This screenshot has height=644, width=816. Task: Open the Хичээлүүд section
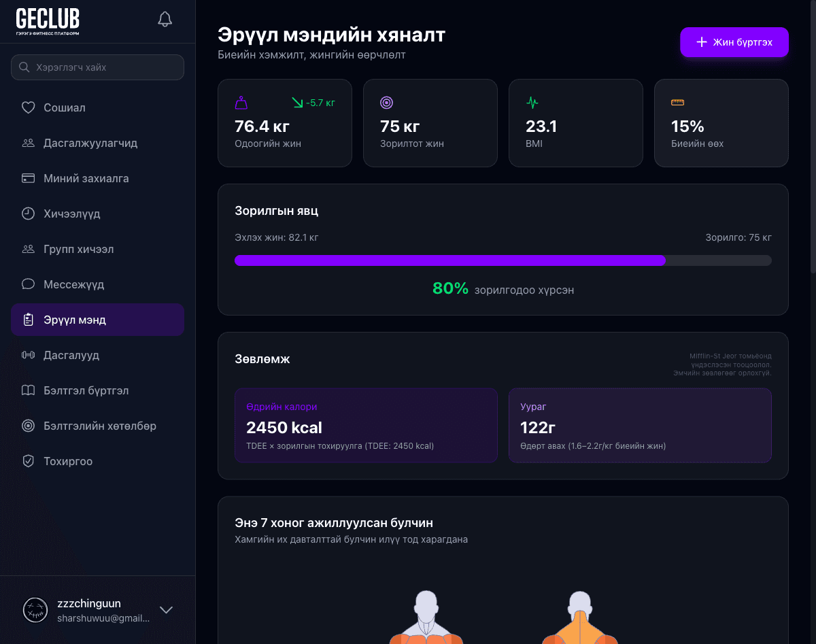pyautogui.click(x=72, y=214)
